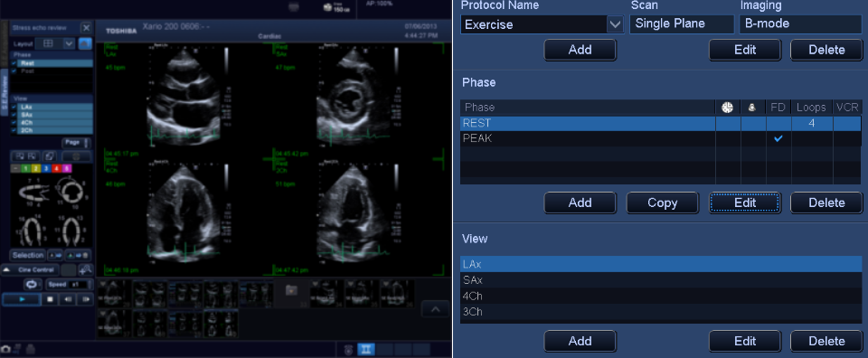Play the cine loop
Screen dimensions: 868x358
pos(22,299)
